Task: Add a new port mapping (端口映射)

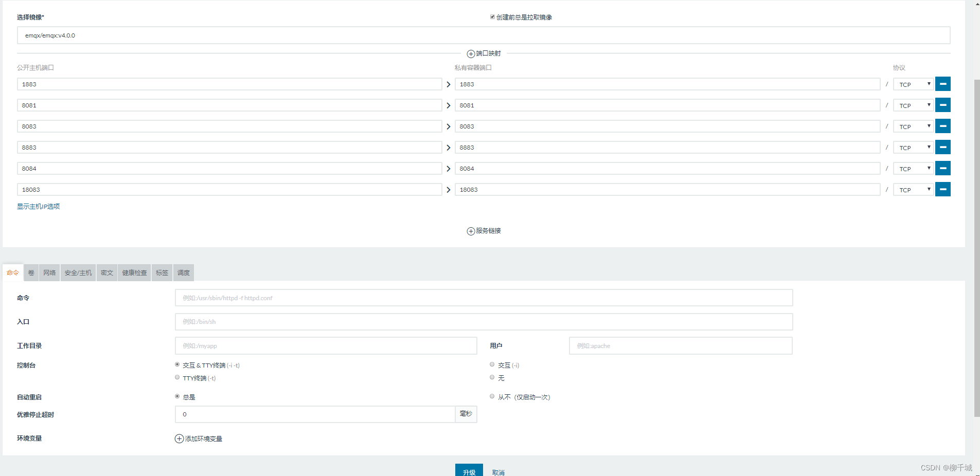Action: click(x=484, y=53)
